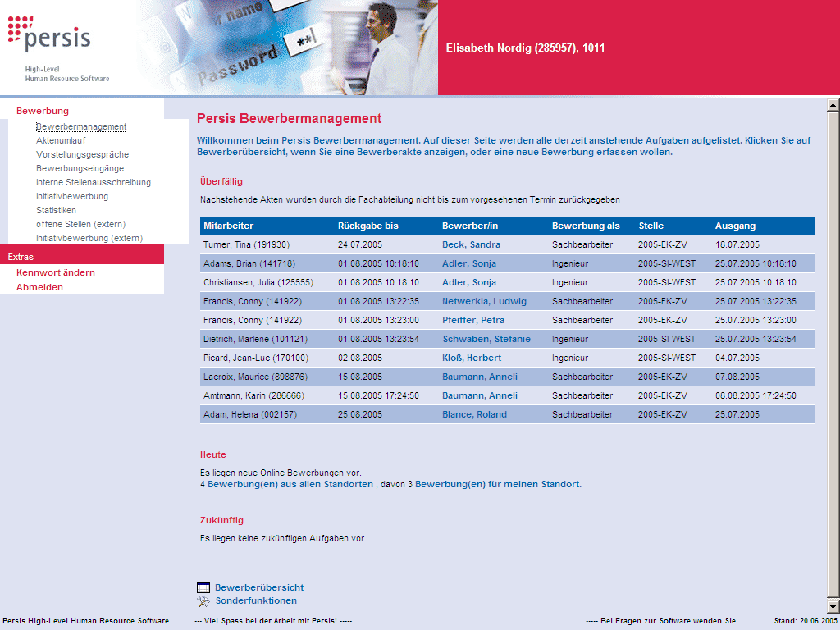Open the Bewerbung menu section

(x=41, y=110)
